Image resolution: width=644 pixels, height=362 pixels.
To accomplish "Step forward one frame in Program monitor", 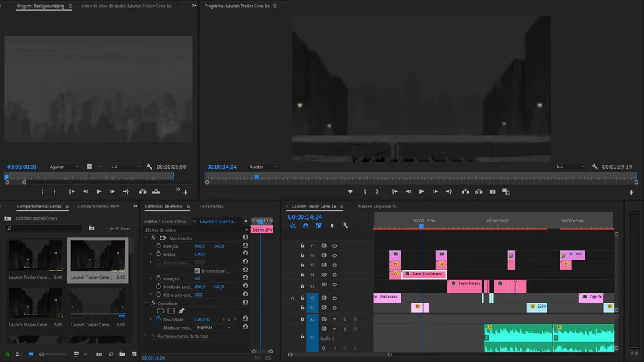I will click(x=435, y=192).
